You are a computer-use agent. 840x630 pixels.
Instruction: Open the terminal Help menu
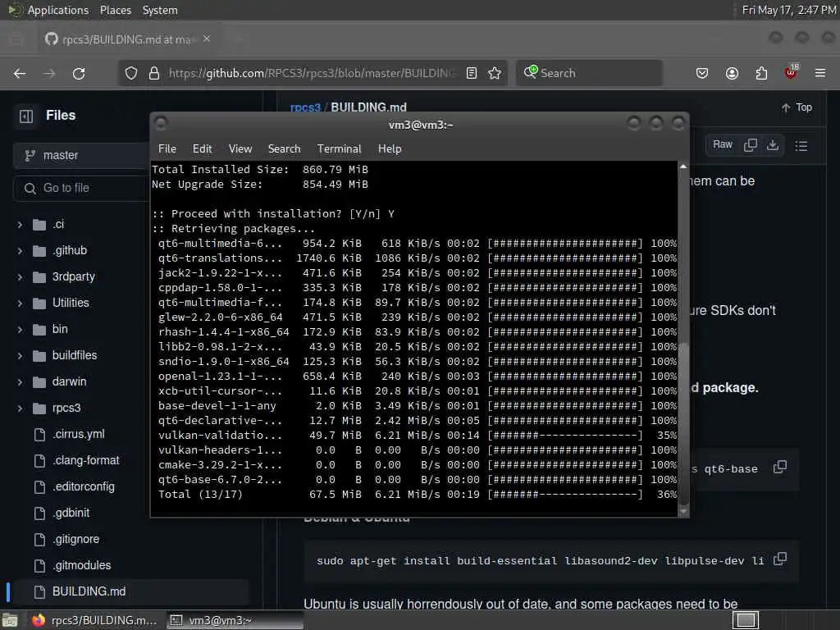pyautogui.click(x=390, y=149)
